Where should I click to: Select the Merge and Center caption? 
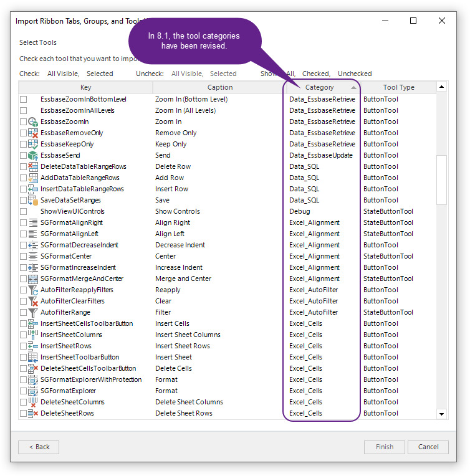[x=183, y=279]
